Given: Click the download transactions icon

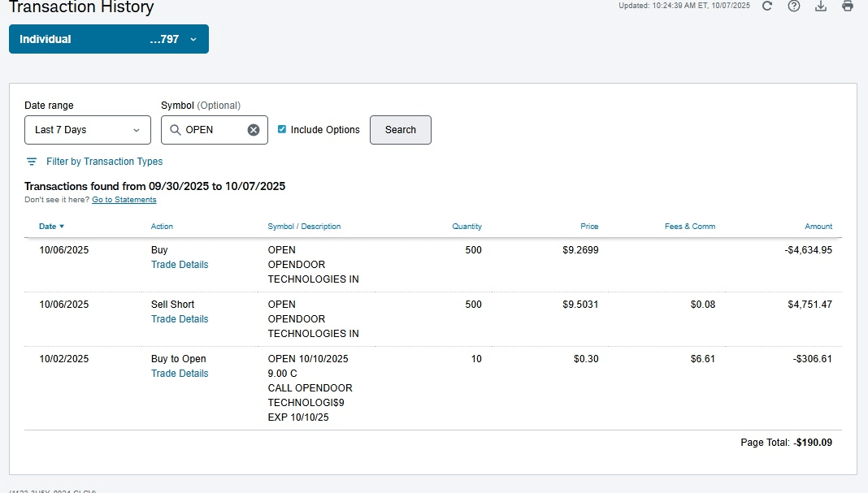Looking at the screenshot, I should tap(821, 6).
